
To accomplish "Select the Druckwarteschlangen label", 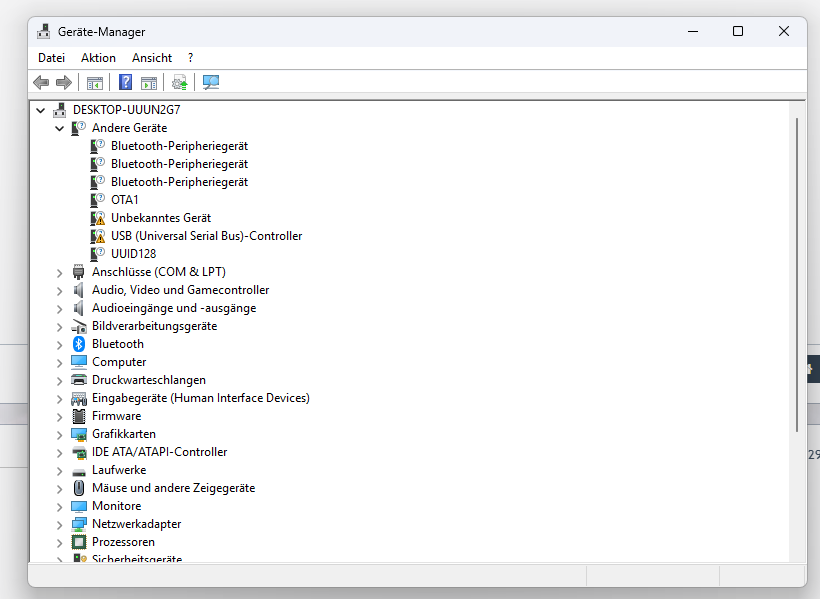I will click(149, 380).
